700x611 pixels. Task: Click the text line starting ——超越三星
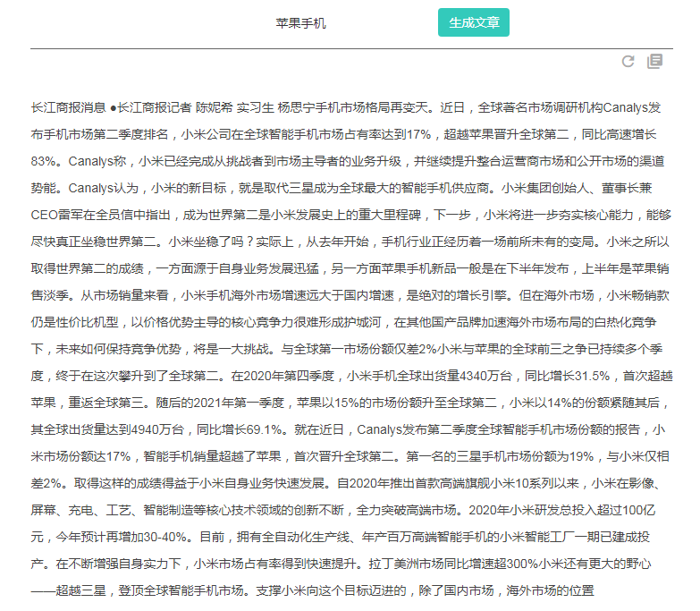pyautogui.click(x=313, y=590)
